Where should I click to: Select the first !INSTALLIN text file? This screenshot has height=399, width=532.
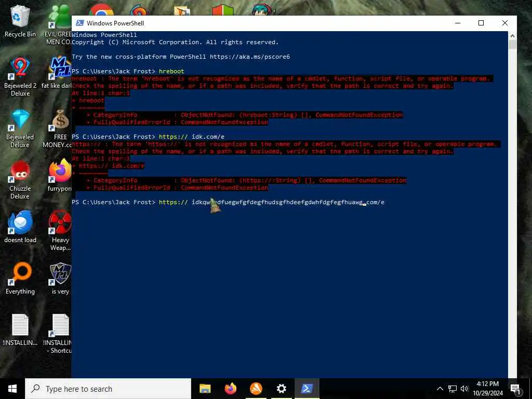click(20, 330)
